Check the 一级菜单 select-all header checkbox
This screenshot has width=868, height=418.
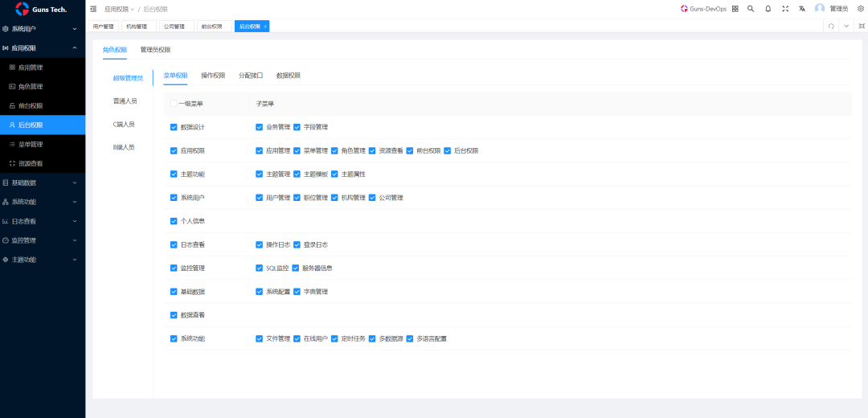tap(174, 104)
